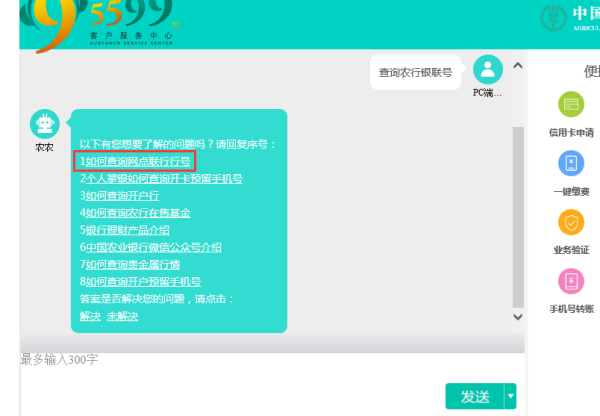Screen dimensions: 600x416
Task: Open link 1如何查询网点联行行号
Action: [x=135, y=162]
